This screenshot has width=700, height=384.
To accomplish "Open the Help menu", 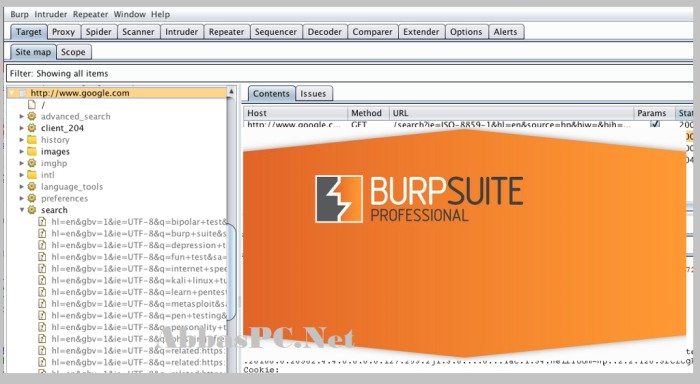I will tap(160, 14).
